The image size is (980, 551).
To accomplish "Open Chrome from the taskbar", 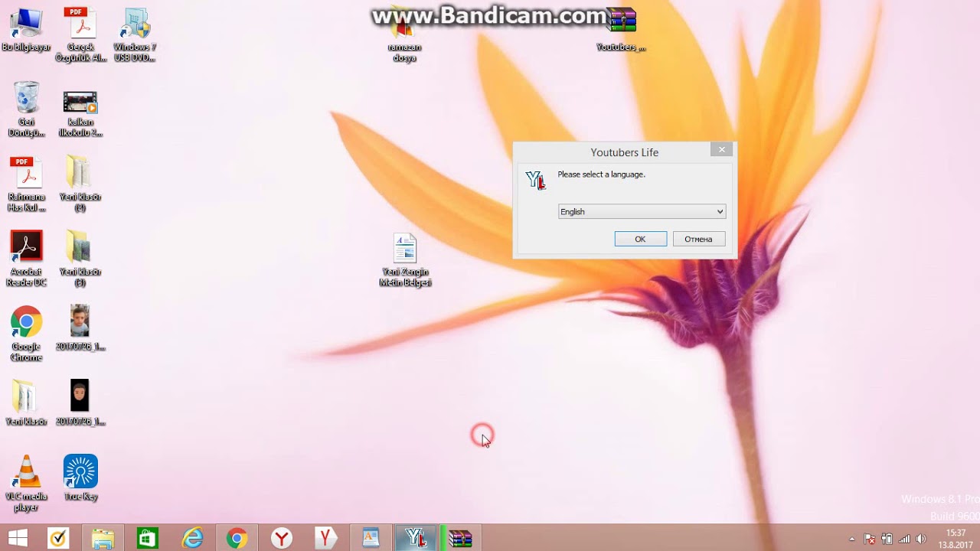I will 237,538.
